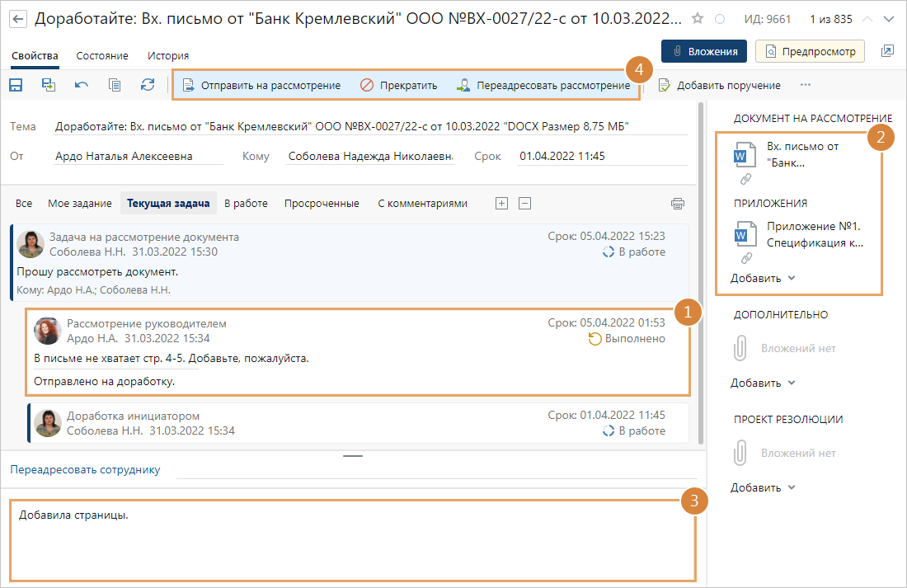Click the save diskette icon in toolbar
This screenshot has width=907, height=588.
point(15,85)
